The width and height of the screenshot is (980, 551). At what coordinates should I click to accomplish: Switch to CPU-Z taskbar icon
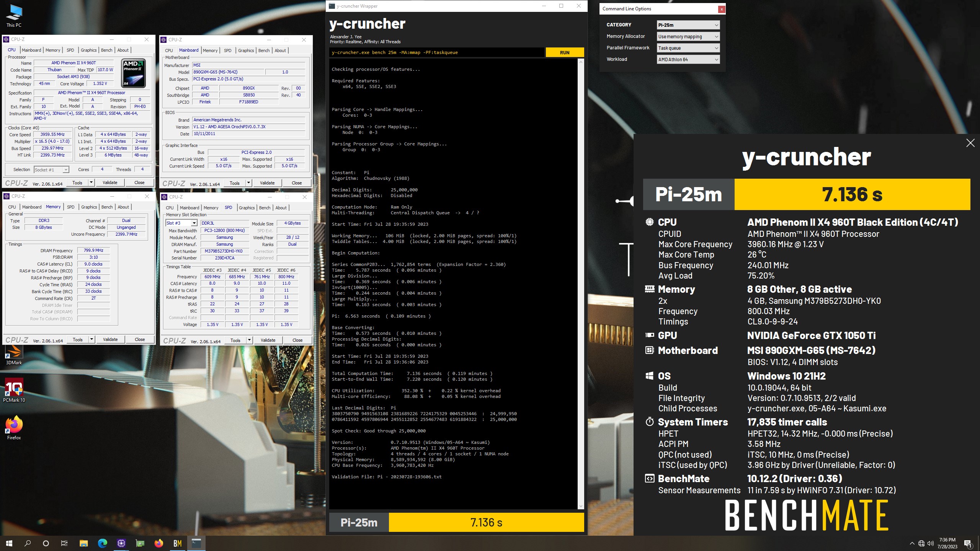(x=121, y=543)
